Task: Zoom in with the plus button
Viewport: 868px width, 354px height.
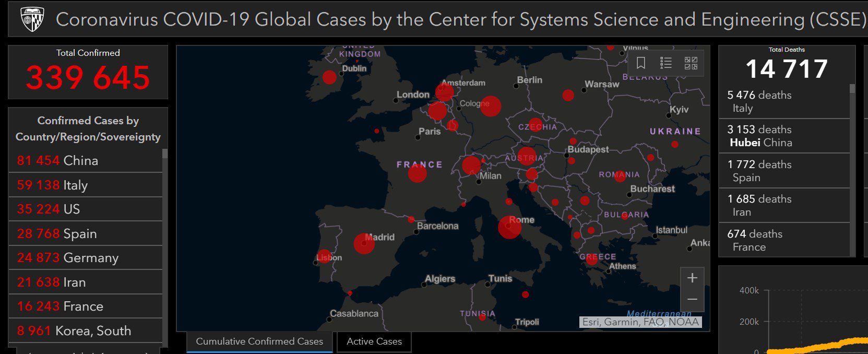Action: [692, 278]
